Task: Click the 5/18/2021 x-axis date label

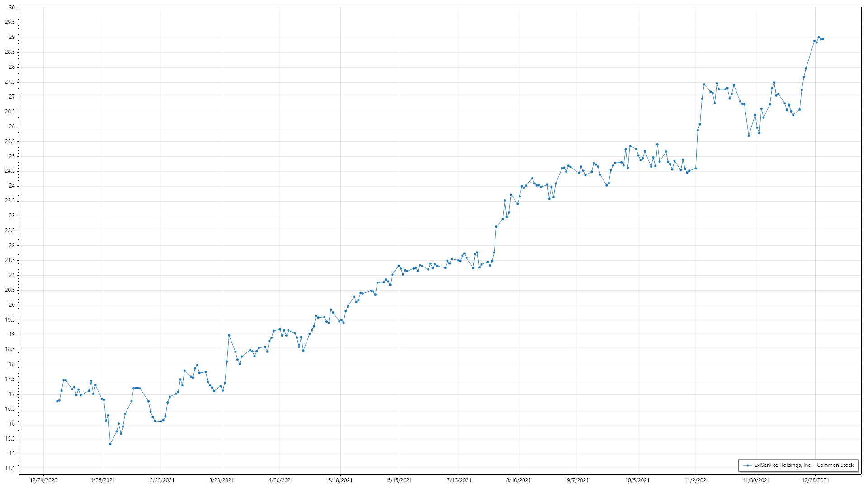Action: (x=340, y=480)
